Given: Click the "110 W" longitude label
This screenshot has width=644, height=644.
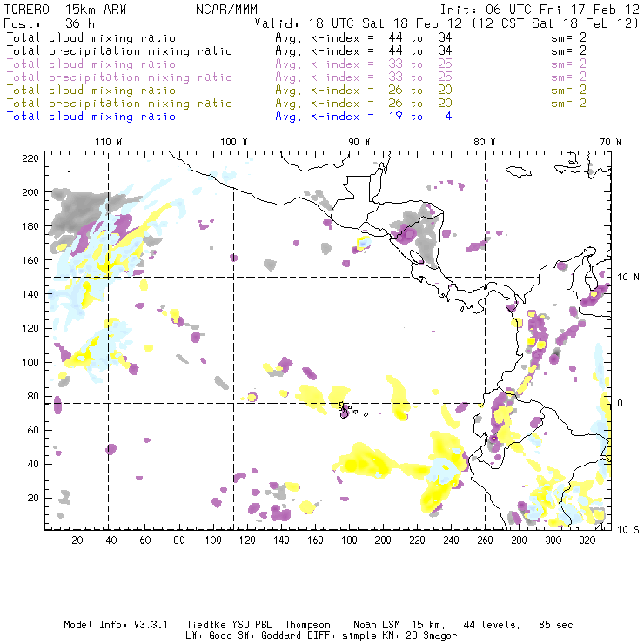Looking at the screenshot, I should point(108,142).
